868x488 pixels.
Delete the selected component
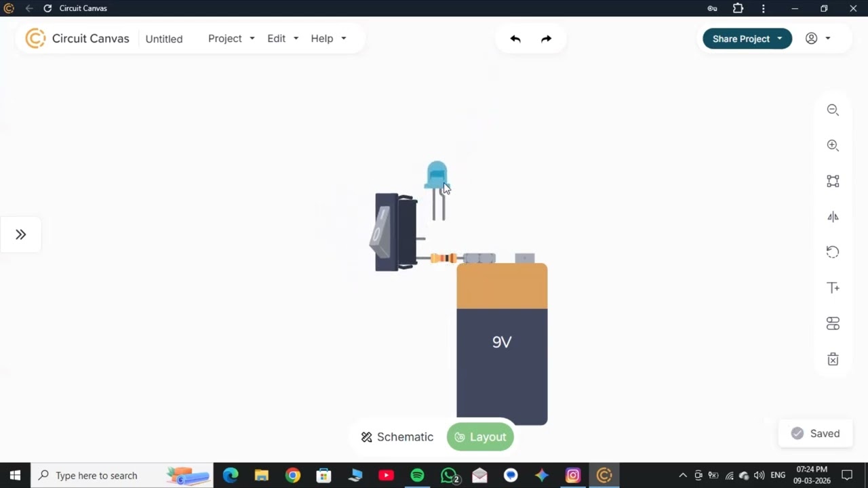(833, 359)
